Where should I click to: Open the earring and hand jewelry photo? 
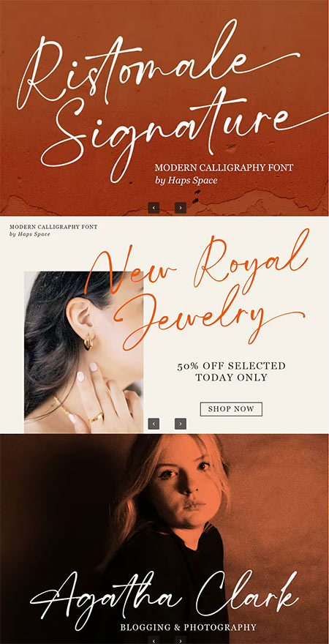point(83,352)
